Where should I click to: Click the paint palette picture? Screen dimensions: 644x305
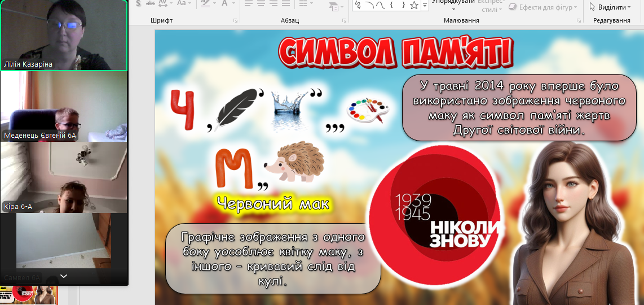click(368, 110)
